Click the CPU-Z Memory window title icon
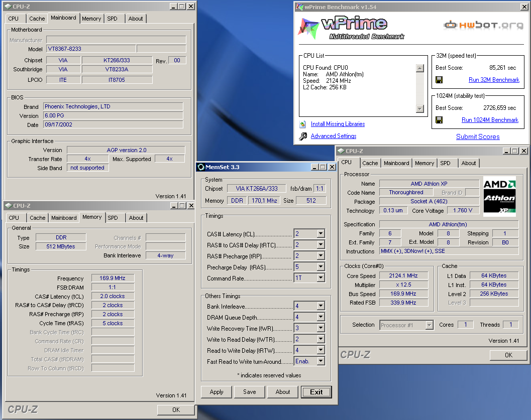Image resolution: width=531 pixels, height=420 pixels. (9, 206)
